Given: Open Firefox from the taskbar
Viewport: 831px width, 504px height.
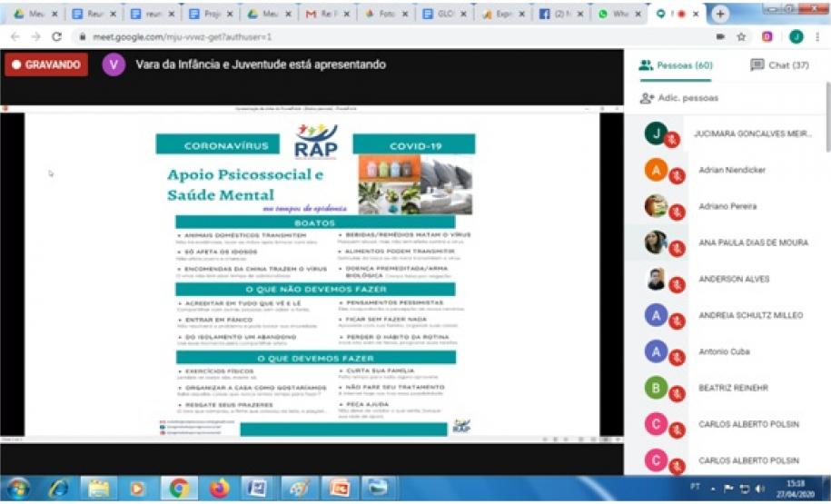Looking at the screenshot, I should (219, 488).
